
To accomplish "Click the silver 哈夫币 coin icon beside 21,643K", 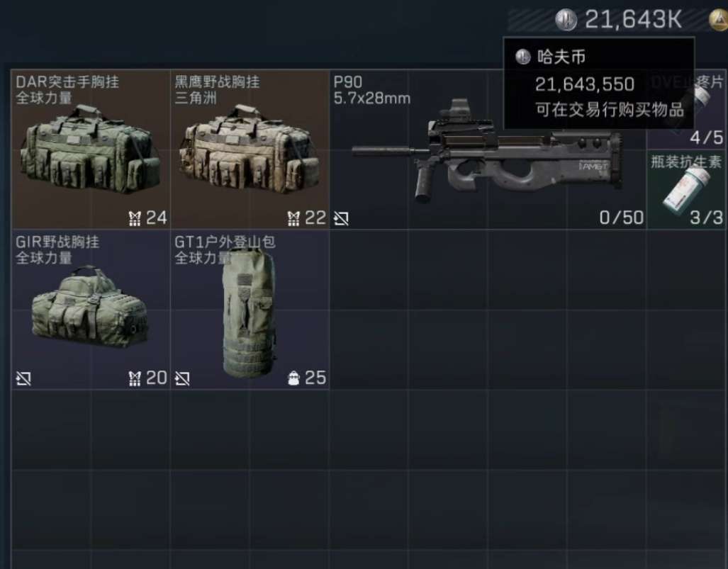I will tap(566, 20).
